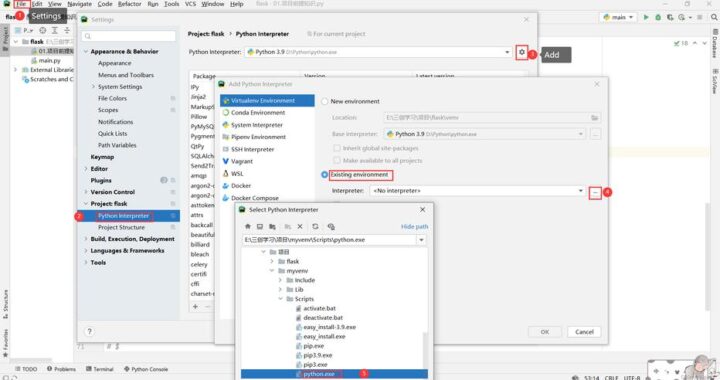720x380 pixels.
Task: Click the delete X icon in file chooser toolbar
Action: (300, 227)
